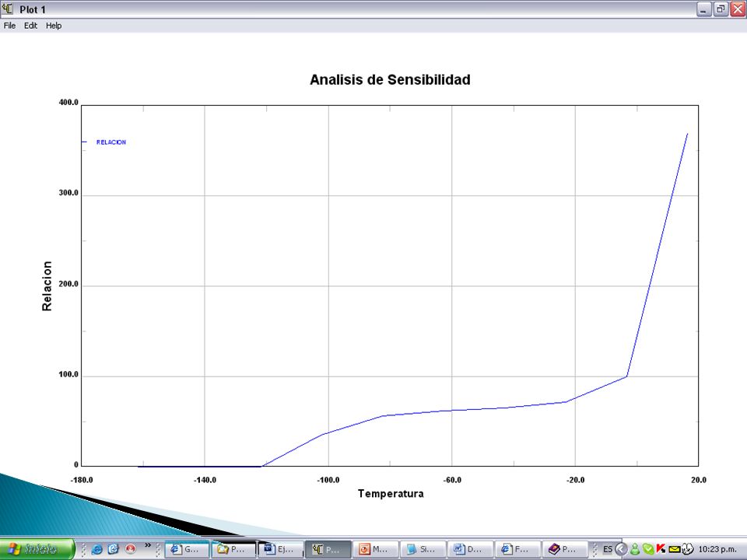Restore down the Plot 1 window

tap(721, 9)
